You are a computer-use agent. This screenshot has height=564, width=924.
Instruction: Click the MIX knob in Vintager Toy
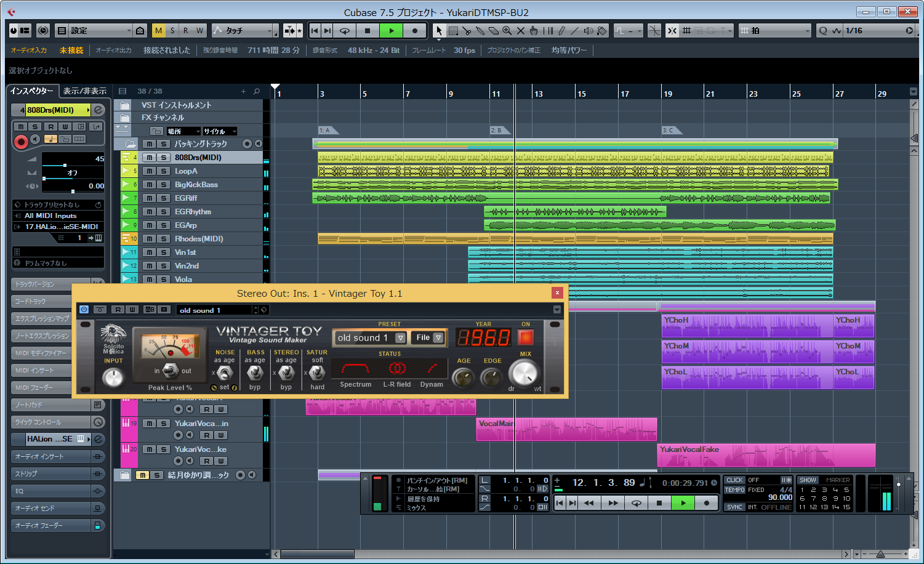pyautogui.click(x=524, y=373)
